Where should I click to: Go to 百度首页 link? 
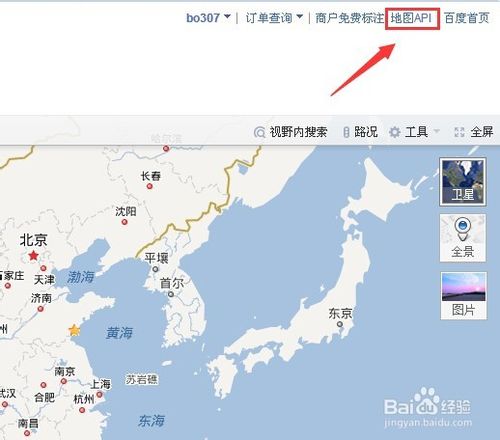[467, 18]
